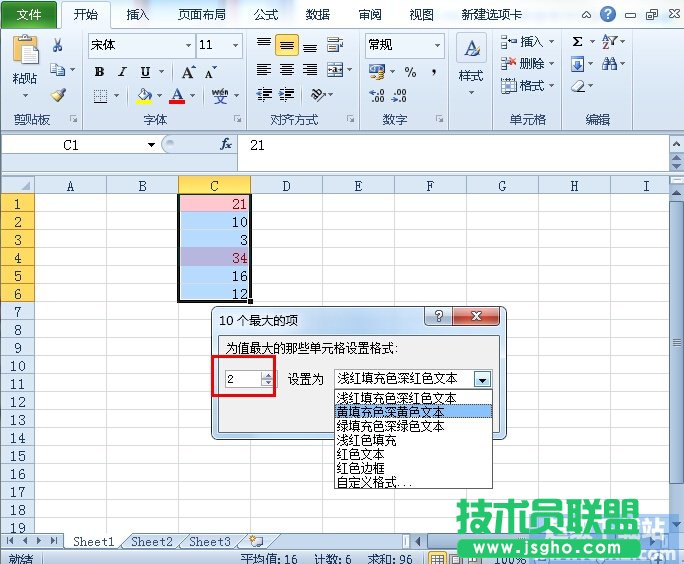Click the dialog help question mark icon
Screen dimensions: 684x564
(435, 318)
